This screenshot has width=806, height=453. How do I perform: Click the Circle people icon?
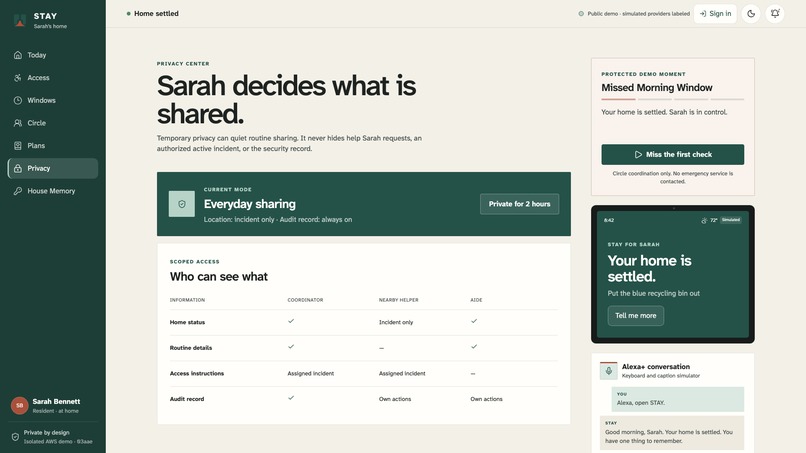18,123
